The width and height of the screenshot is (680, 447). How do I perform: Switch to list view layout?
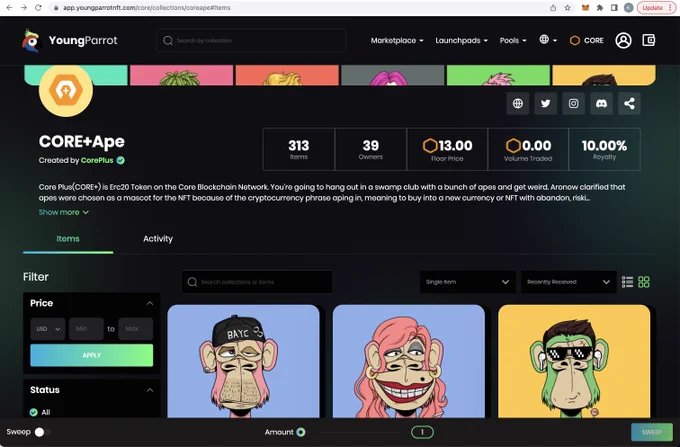(x=627, y=282)
